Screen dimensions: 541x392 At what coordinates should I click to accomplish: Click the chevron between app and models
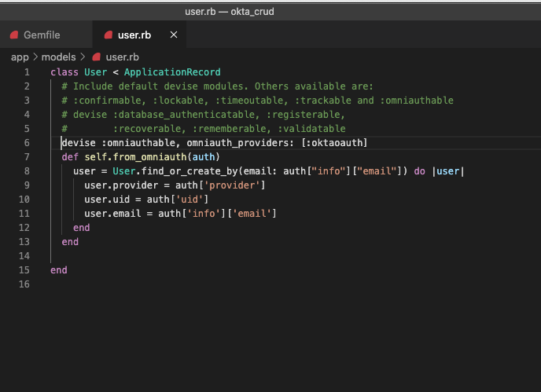click(x=35, y=57)
